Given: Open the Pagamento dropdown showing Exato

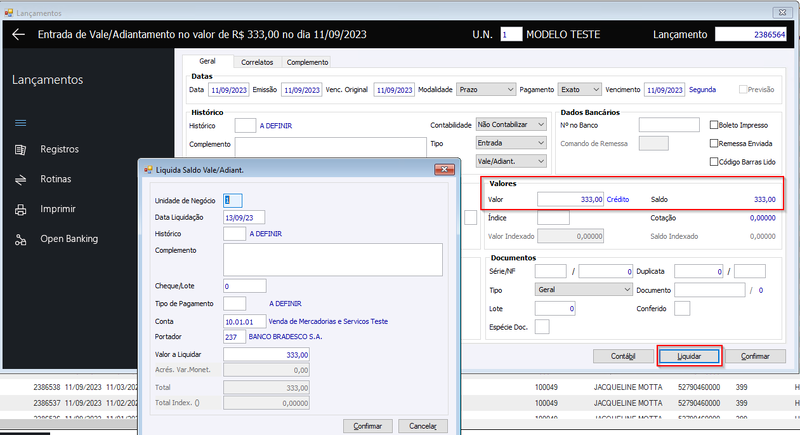Looking at the screenshot, I should click(x=579, y=90).
